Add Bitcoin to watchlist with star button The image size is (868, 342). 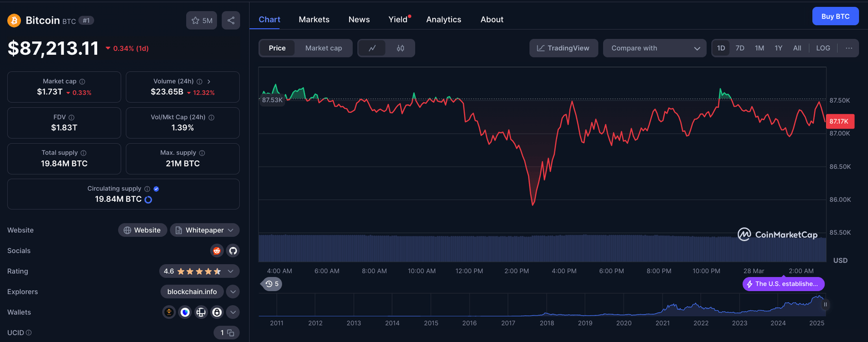point(201,20)
